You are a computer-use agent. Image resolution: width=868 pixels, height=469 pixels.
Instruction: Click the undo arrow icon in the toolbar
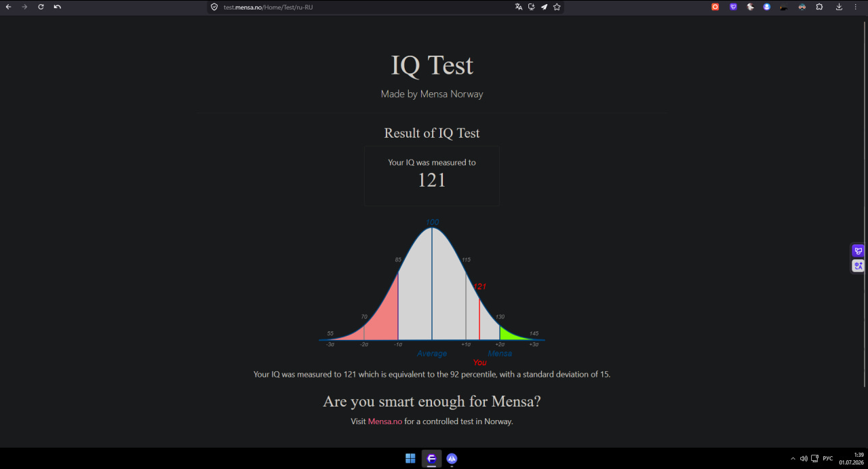pyautogui.click(x=58, y=7)
